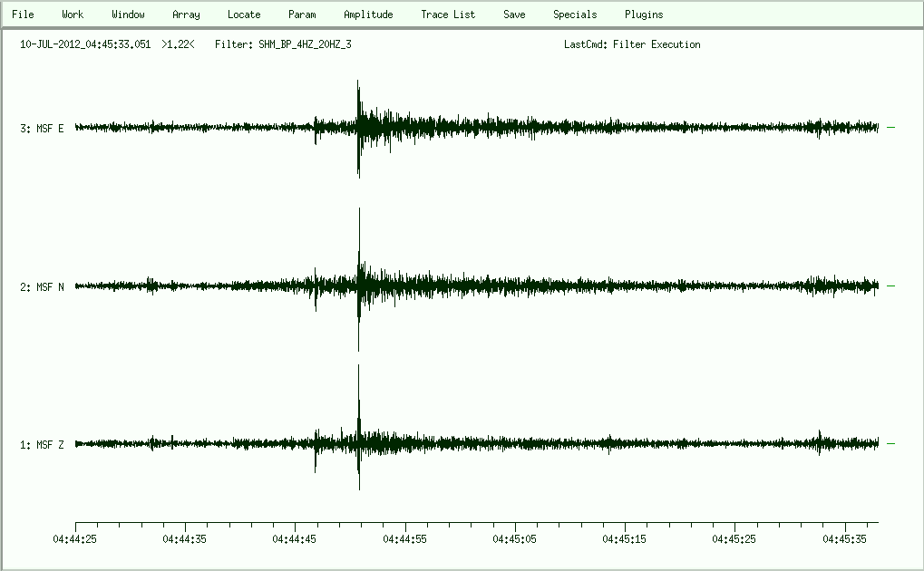Screen dimensions: 924x571
Task: Click the Save menu
Action: pyautogui.click(x=514, y=15)
